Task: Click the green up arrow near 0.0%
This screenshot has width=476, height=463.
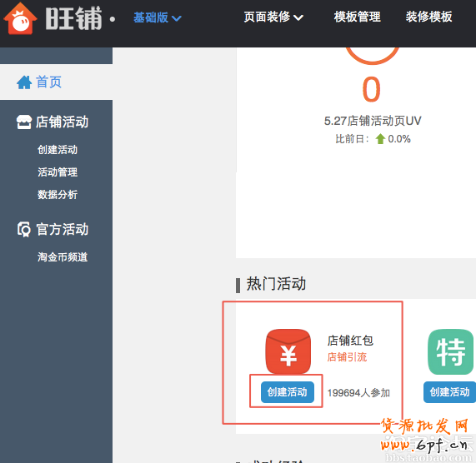Action: click(x=380, y=139)
